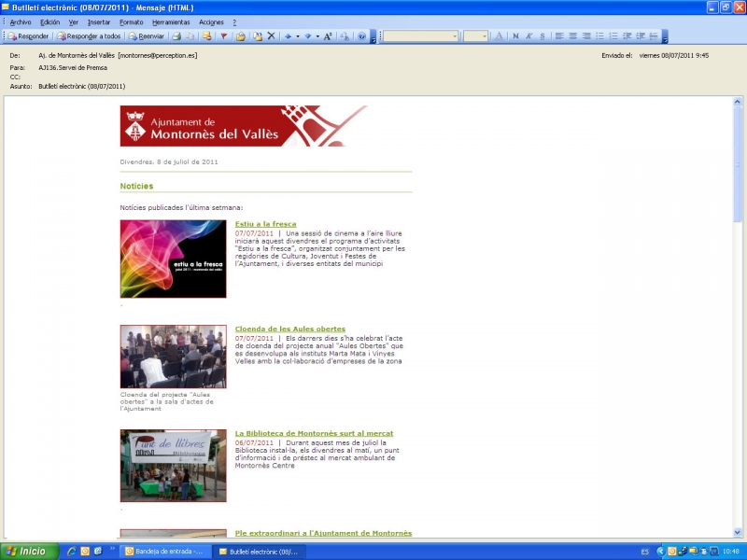Image resolution: width=747 pixels, height=560 pixels.
Task: Click the Responder (Reply) button
Action: coord(28,36)
